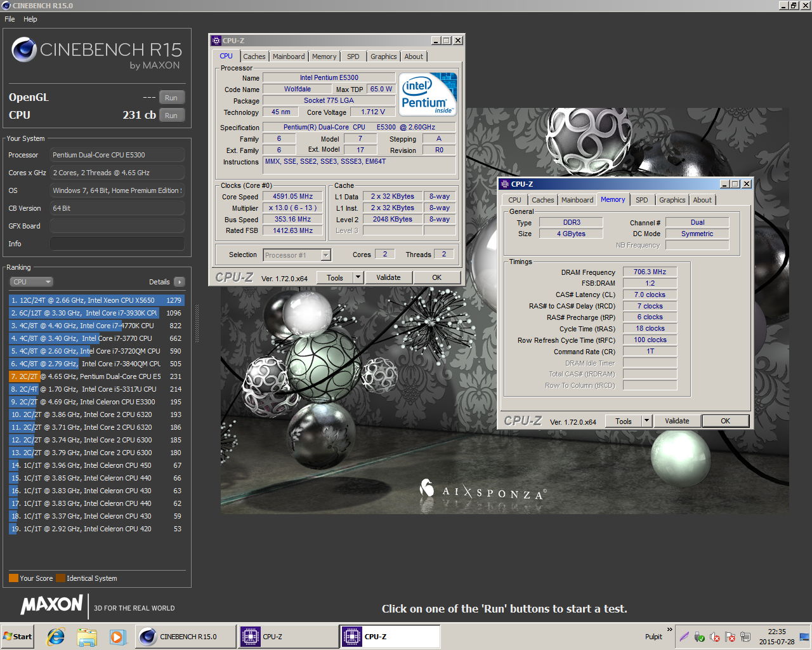Click the Intel Pentium inside logo
The height and width of the screenshot is (650, 812).
tap(428, 94)
